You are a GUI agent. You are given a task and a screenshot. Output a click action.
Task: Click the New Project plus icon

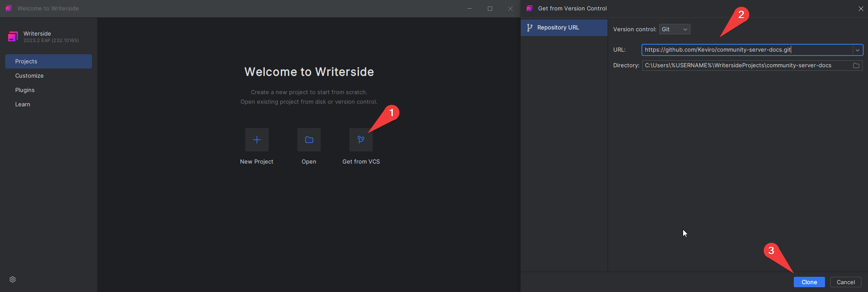(257, 140)
